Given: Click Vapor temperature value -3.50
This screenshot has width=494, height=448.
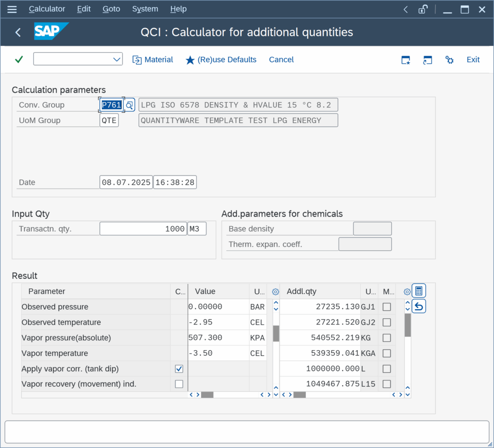Looking at the screenshot, I should click(219, 353).
